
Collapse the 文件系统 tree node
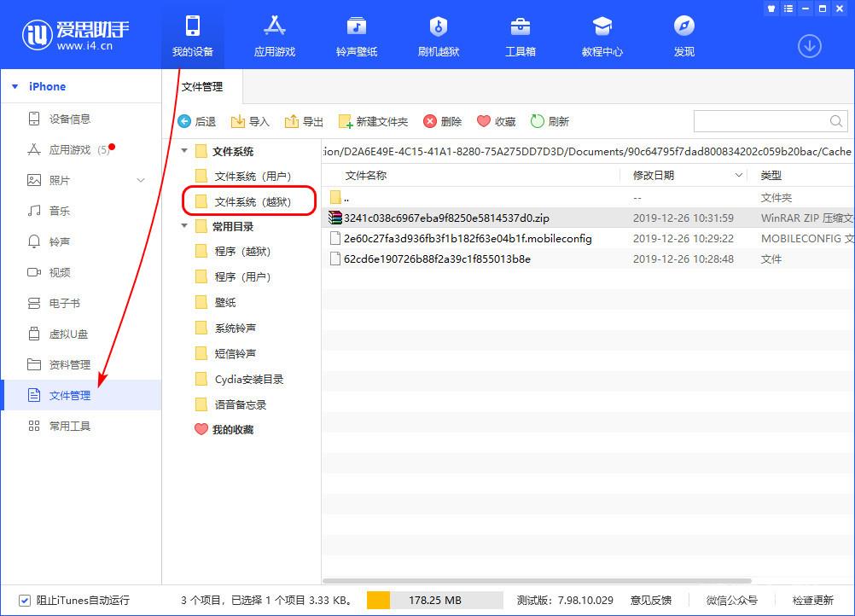click(183, 151)
